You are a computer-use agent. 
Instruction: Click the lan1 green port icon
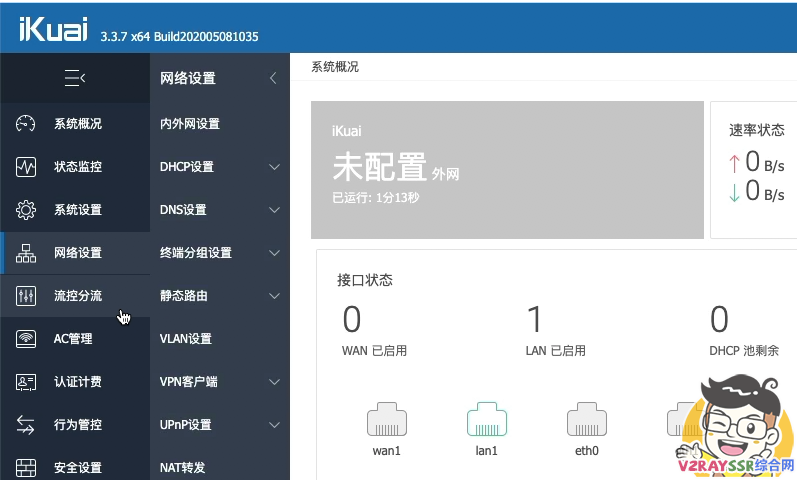point(486,420)
